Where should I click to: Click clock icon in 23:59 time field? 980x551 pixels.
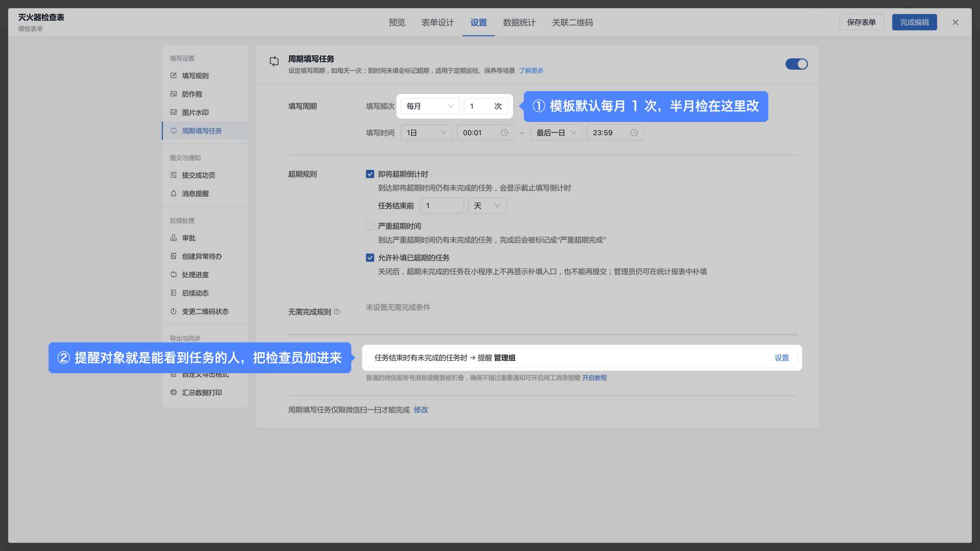[x=634, y=133]
